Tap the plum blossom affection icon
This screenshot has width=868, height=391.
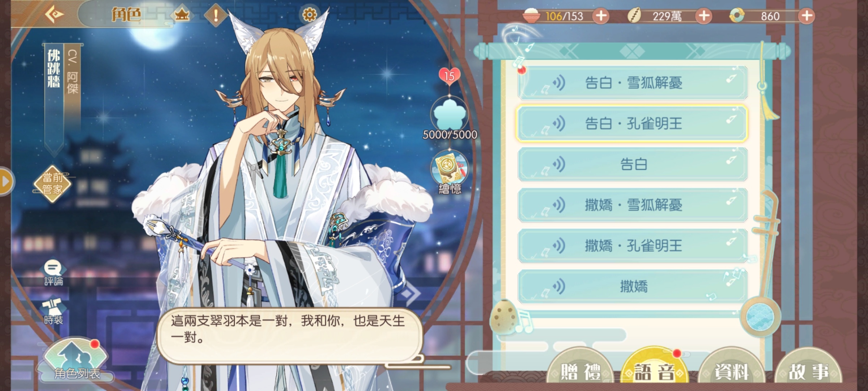click(x=450, y=115)
